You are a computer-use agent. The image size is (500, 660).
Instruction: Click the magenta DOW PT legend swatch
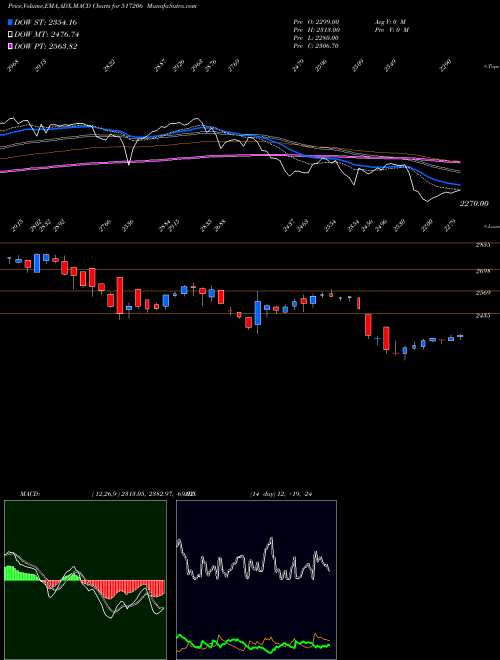[x=10, y=46]
